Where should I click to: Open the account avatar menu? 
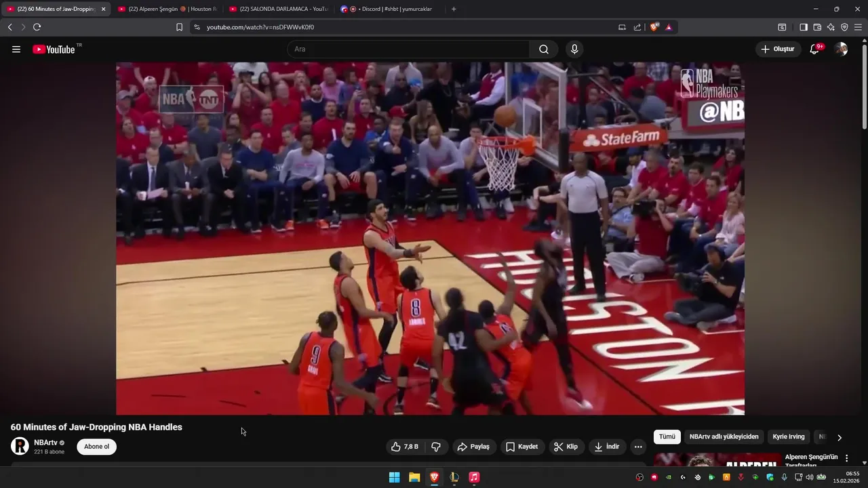pyautogui.click(x=841, y=49)
